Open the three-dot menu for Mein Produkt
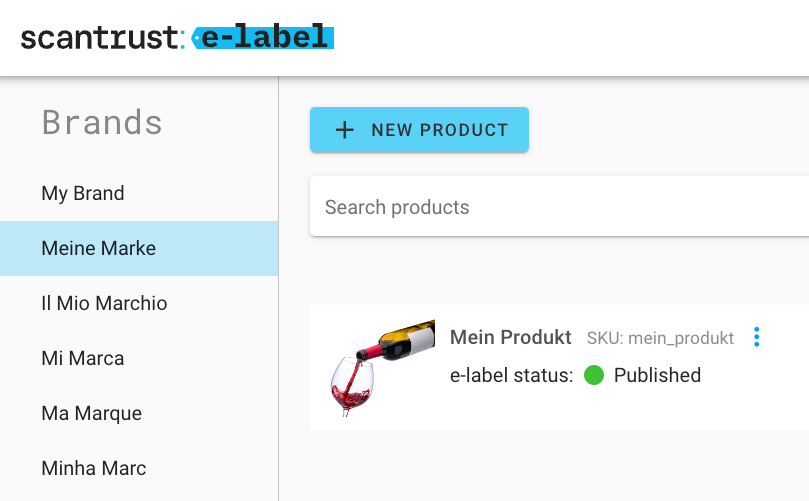 click(756, 337)
